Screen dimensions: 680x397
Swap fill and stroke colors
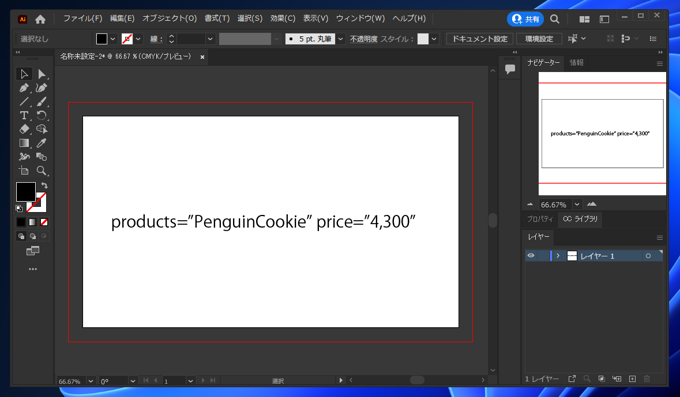pos(44,185)
